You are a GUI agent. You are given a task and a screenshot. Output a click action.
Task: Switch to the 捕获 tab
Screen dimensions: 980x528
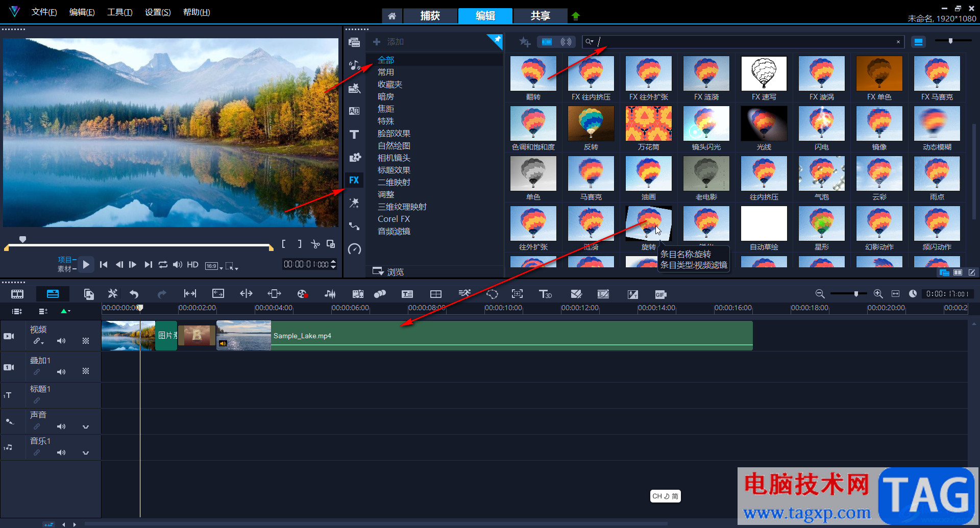coord(430,16)
